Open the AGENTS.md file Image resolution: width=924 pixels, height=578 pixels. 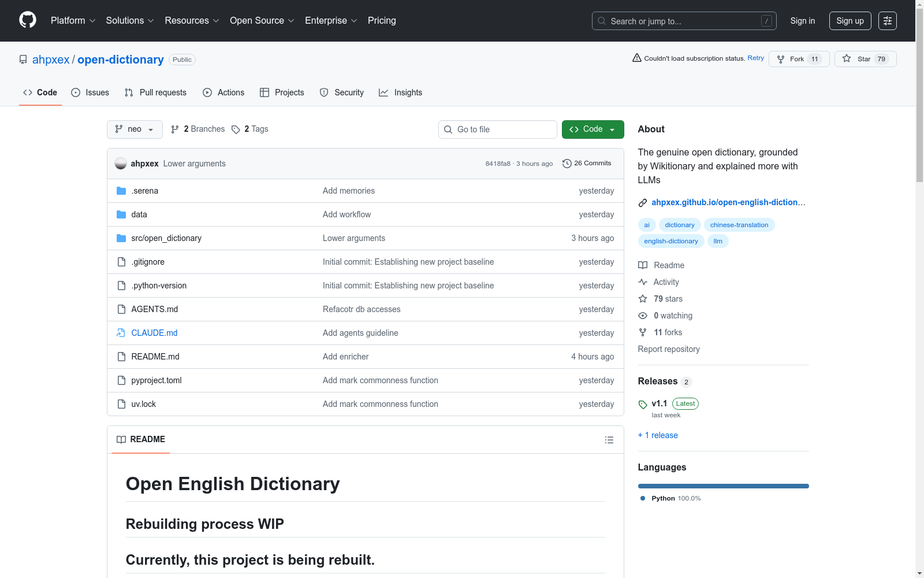point(155,309)
